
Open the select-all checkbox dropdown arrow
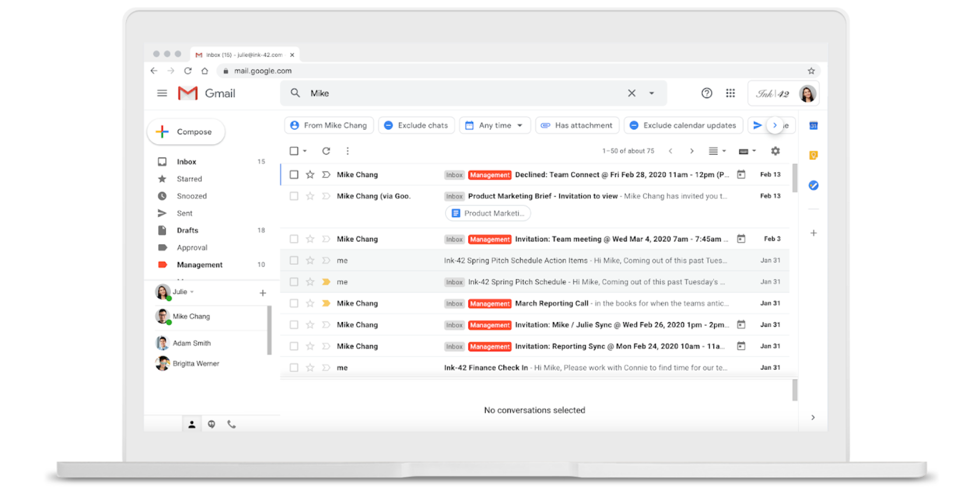[305, 151]
